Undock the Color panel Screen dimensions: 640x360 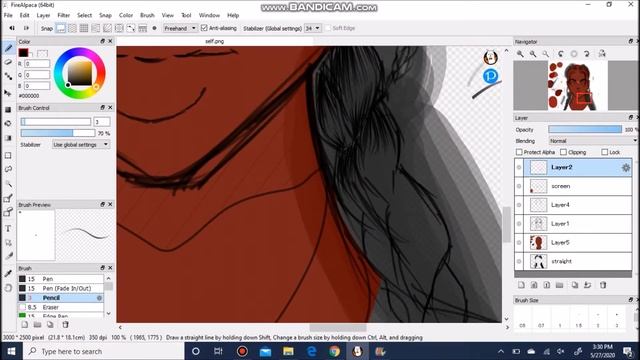click(102, 41)
